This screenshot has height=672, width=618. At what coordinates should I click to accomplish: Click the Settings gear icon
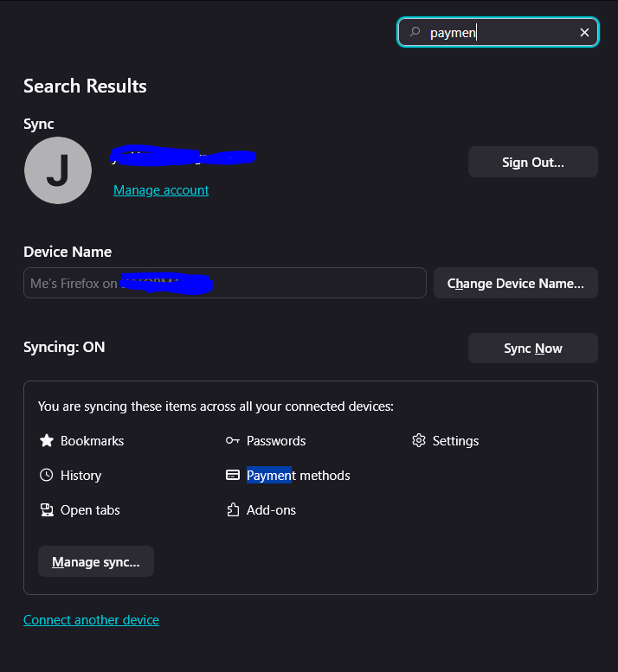point(419,441)
